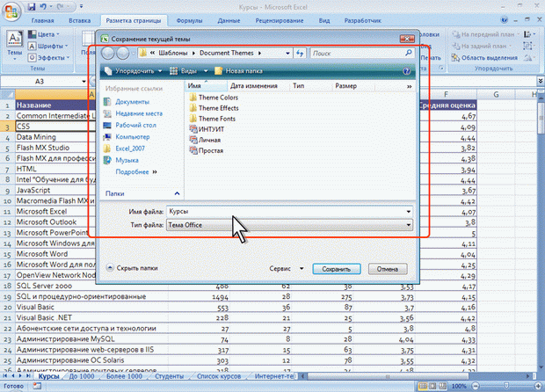The width and height of the screenshot is (545, 392).
Task: Click the Forward navigation button in dialog
Action: pyautogui.click(x=123, y=53)
